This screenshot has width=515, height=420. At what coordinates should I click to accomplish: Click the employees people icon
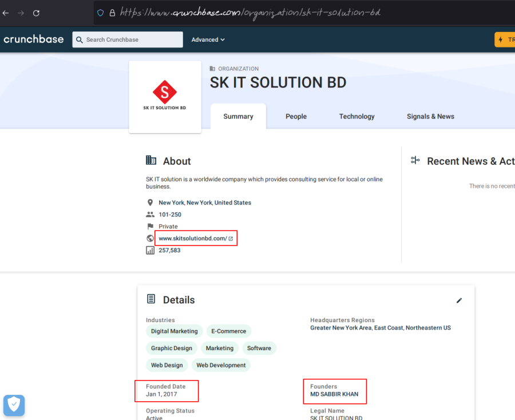coord(150,215)
